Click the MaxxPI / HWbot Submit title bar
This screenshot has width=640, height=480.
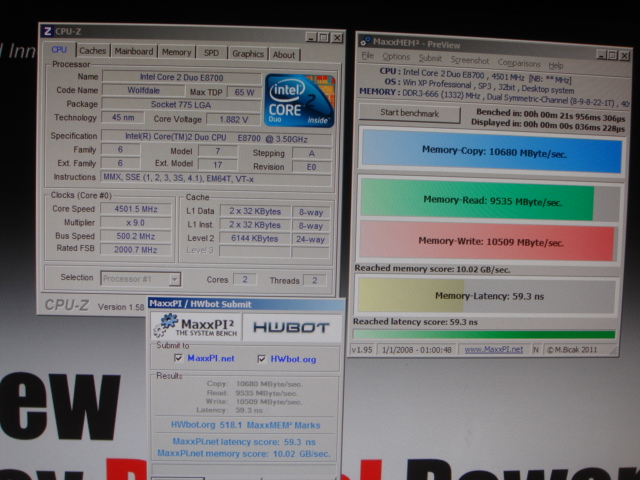(246, 304)
